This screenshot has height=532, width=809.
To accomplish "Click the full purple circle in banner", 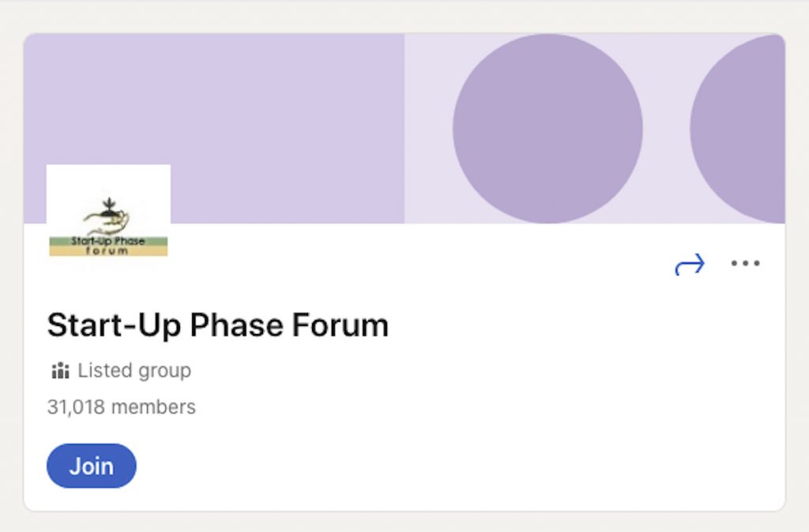I will tap(547, 129).
